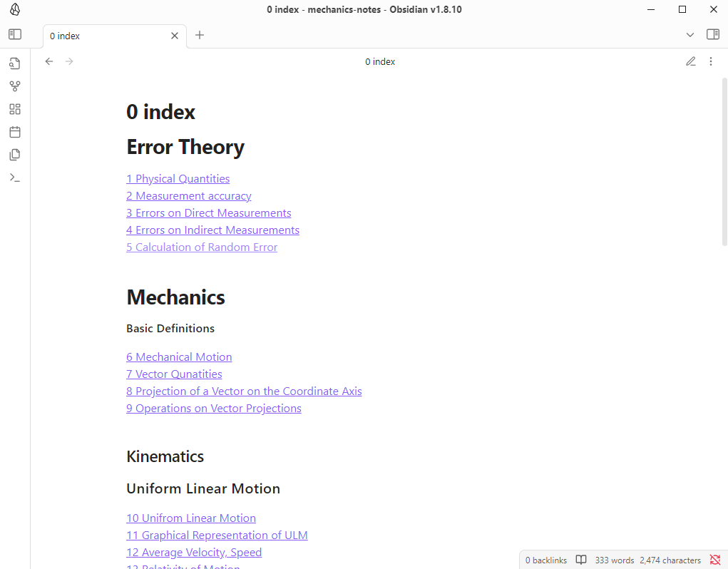
Task: Open graph view from the ribbon
Action: pyautogui.click(x=15, y=86)
